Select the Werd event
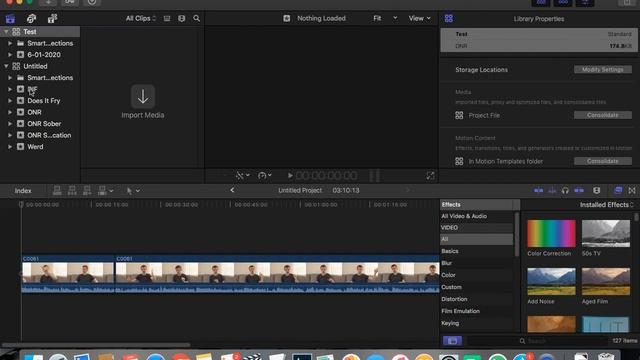The height and width of the screenshot is (360, 640). (x=35, y=147)
